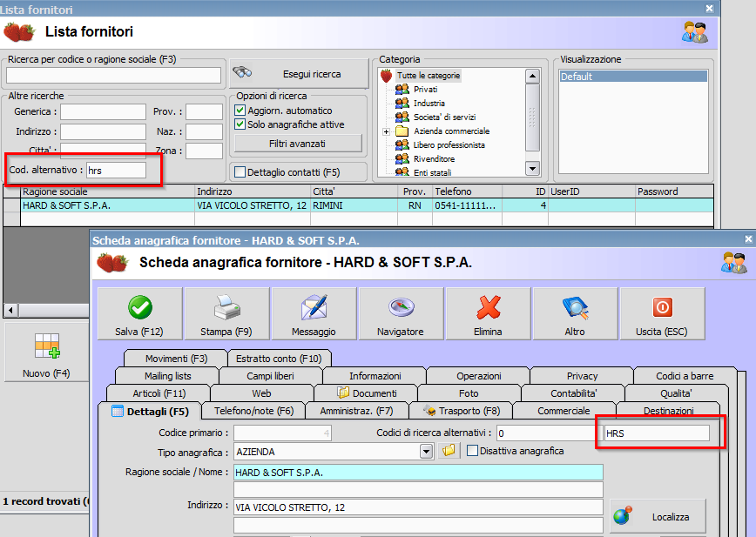Switch to Telefono/note (F6) tab
The height and width of the screenshot is (537, 756).
[x=253, y=411]
